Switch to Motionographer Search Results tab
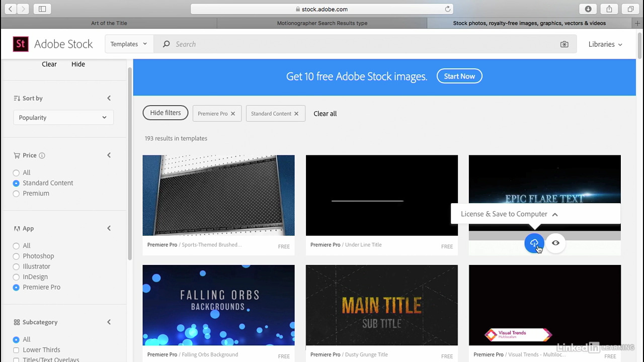 click(x=322, y=23)
